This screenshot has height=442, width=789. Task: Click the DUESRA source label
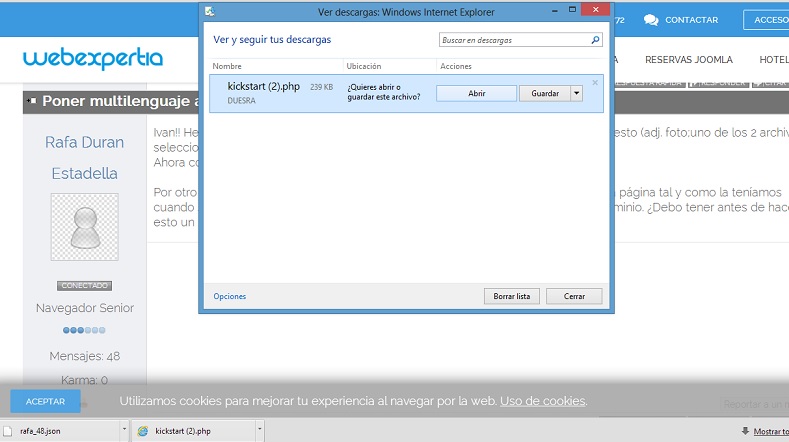click(x=242, y=100)
